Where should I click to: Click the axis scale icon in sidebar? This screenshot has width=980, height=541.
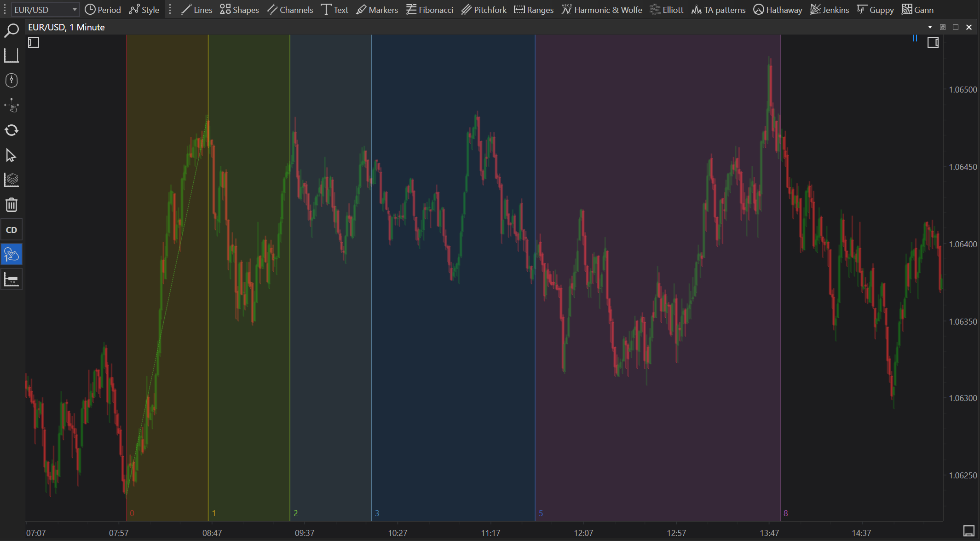coord(11,56)
